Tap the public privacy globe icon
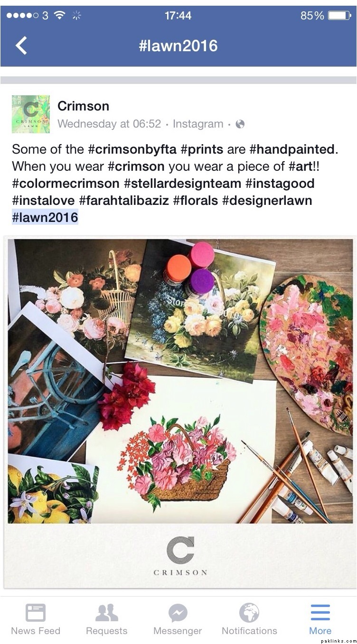The image size is (357, 644). [x=240, y=124]
